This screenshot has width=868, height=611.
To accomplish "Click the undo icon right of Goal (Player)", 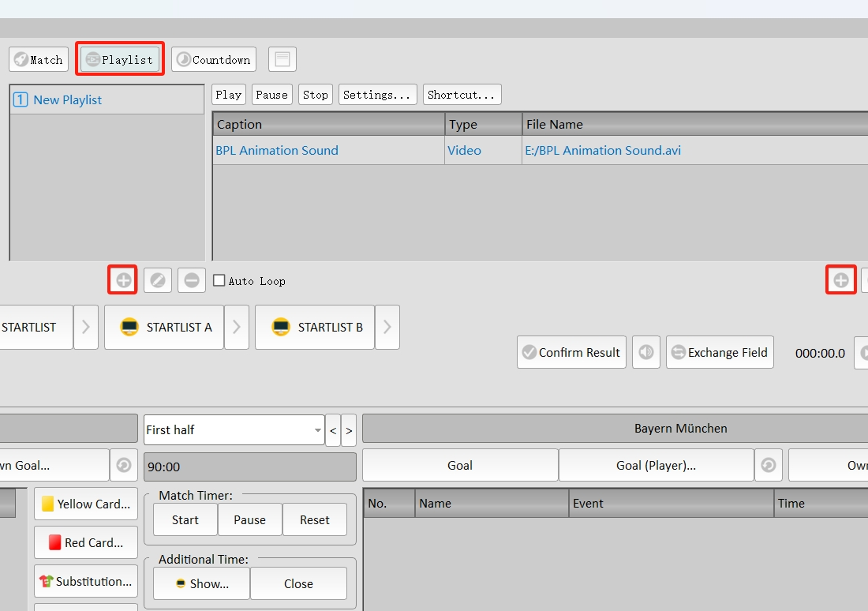I will pyautogui.click(x=769, y=466).
